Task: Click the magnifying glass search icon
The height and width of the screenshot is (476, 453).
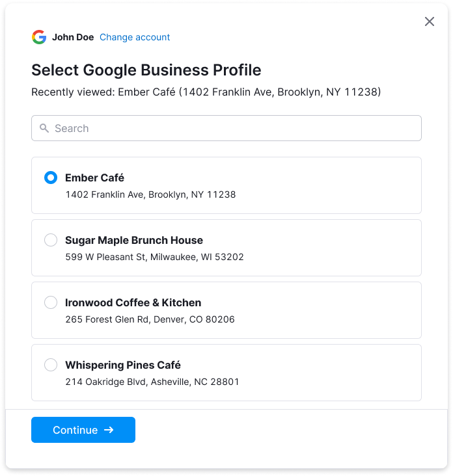Action: [x=44, y=128]
